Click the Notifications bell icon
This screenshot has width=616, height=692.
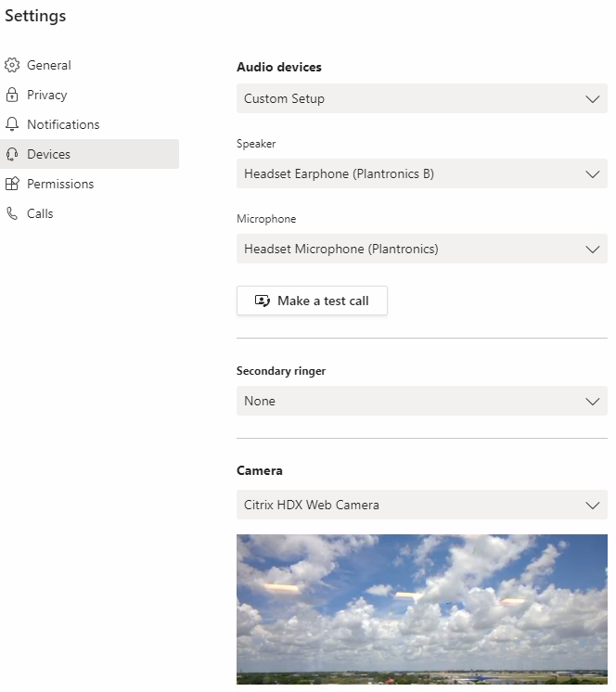(x=12, y=125)
